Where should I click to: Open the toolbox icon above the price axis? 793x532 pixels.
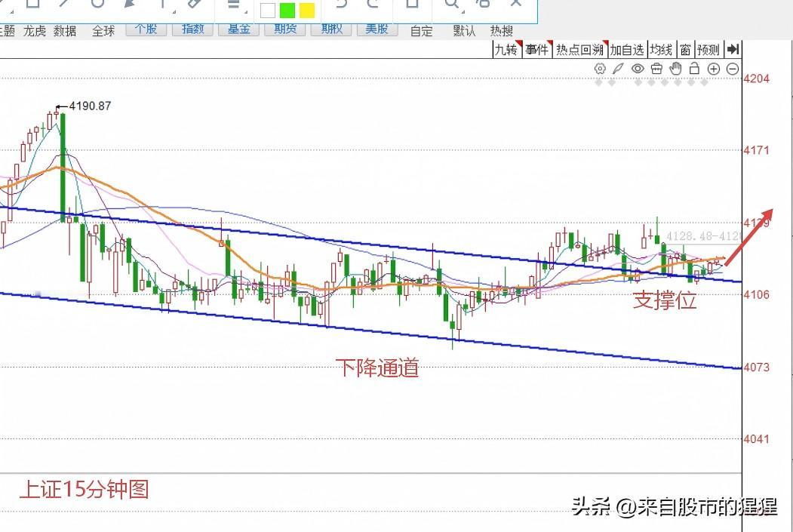click(x=656, y=68)
